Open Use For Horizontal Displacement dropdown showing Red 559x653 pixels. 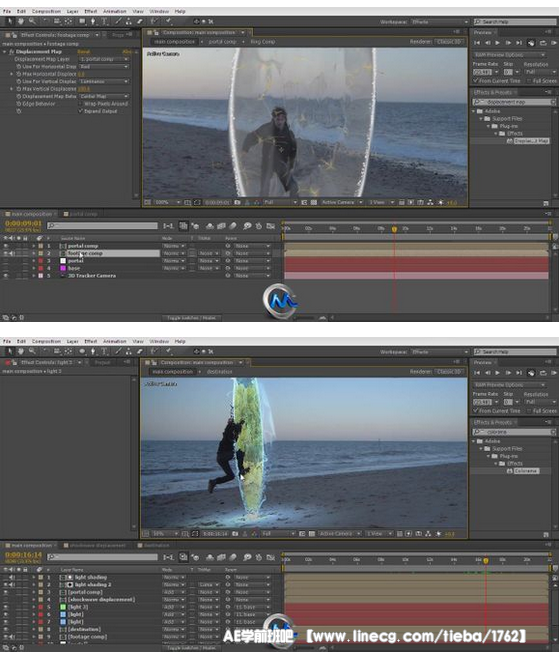104,67
